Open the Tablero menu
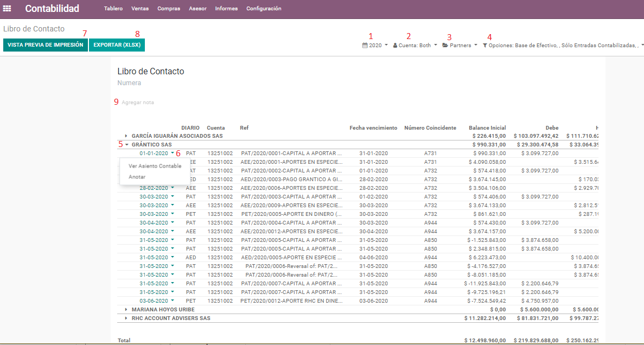Screen dimensions: 644x345 (x=113, y=8)
